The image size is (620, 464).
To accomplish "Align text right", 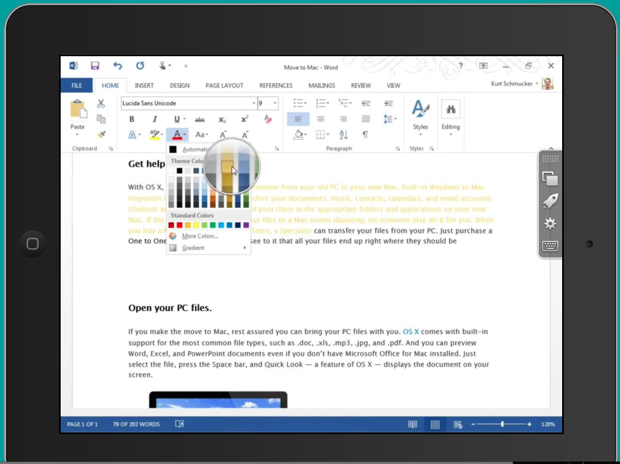I will click(343, 119).
